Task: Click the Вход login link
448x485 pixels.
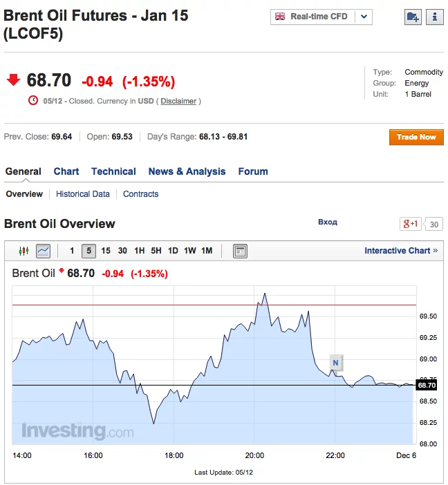Action: point(327,222)
